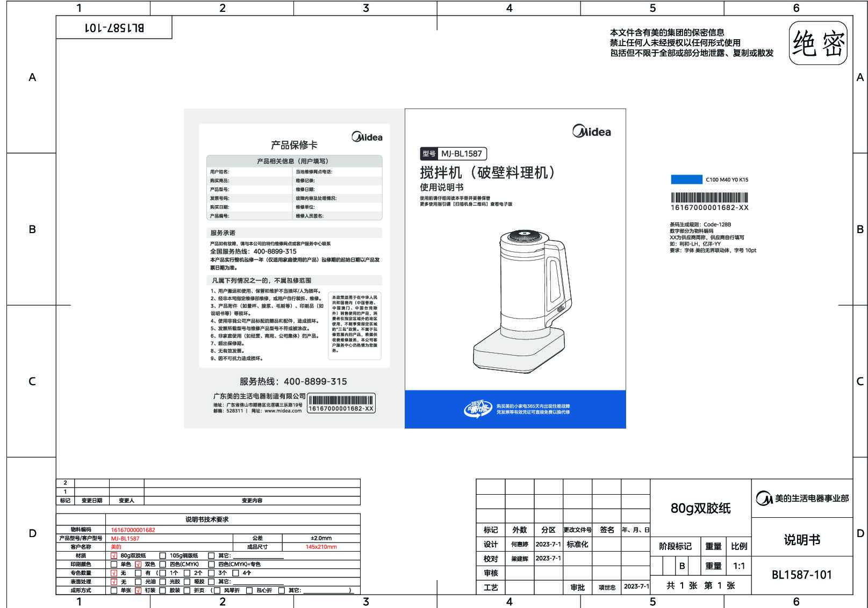
Task: Click the red 145x210mm finished size value
Action: (x=321, y=547)
